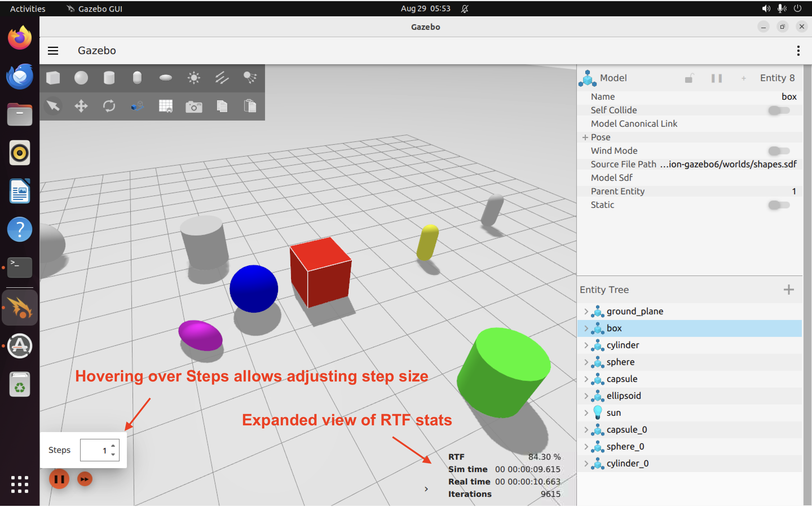Toggle the Self Collide switch

point(778,110)
